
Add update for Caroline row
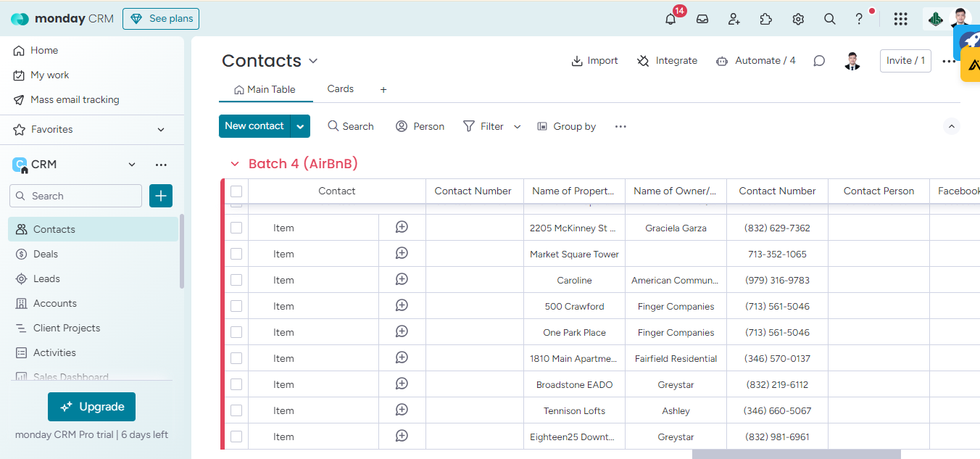coord(402,279)
